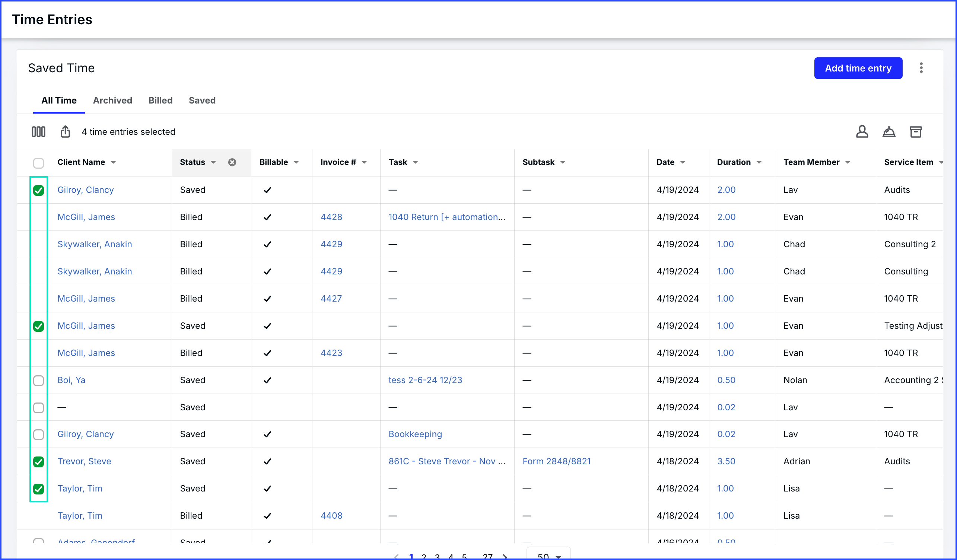Screen dimensions: 957x560
Task: Uncheck the Trevor, Steve row checkbox
Action: (x=38, y=462)
